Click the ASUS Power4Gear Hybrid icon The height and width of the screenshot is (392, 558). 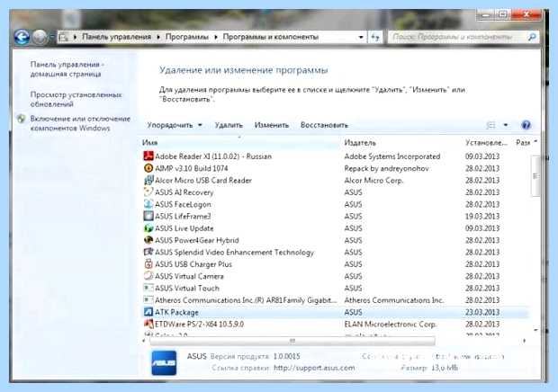click(148, 240)
